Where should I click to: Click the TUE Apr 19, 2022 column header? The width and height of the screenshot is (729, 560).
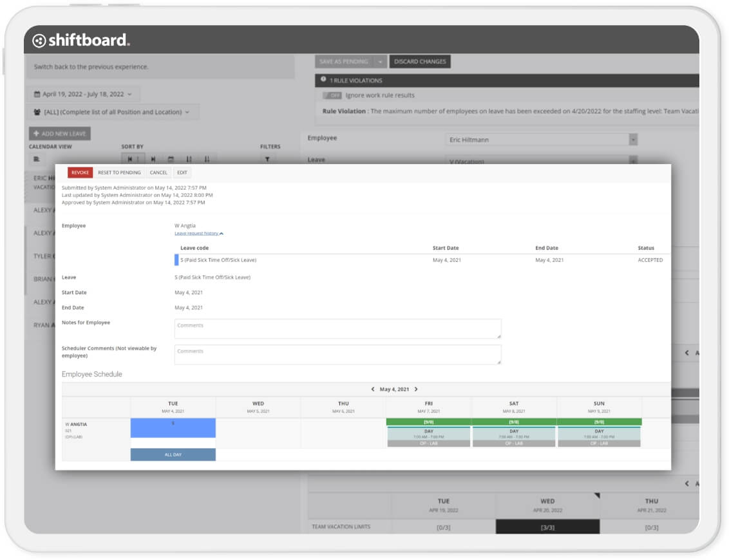tap(444, 505)
